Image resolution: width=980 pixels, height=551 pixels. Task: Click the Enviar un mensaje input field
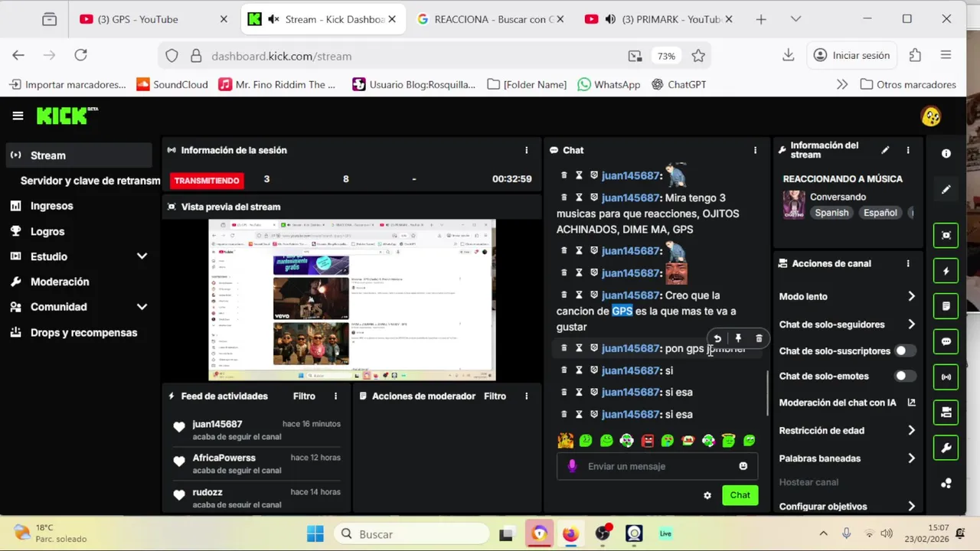657,466
